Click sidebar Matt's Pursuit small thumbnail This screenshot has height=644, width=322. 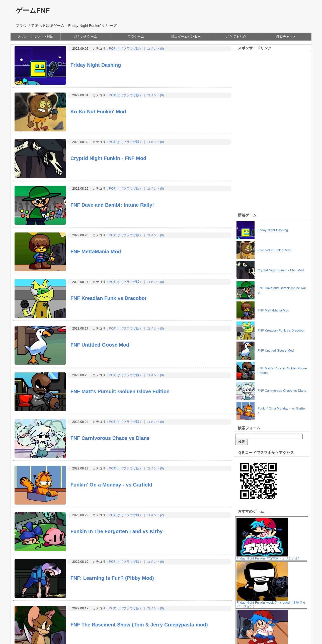coord(246,371)
